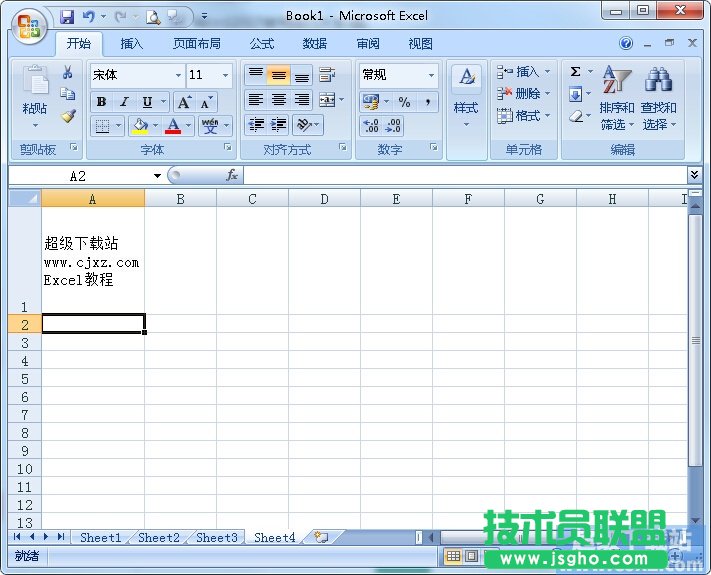Image resolution: width=711 pixels, height=575 pixels.
Task: Enable wrap text in cell
Action: 327,75
